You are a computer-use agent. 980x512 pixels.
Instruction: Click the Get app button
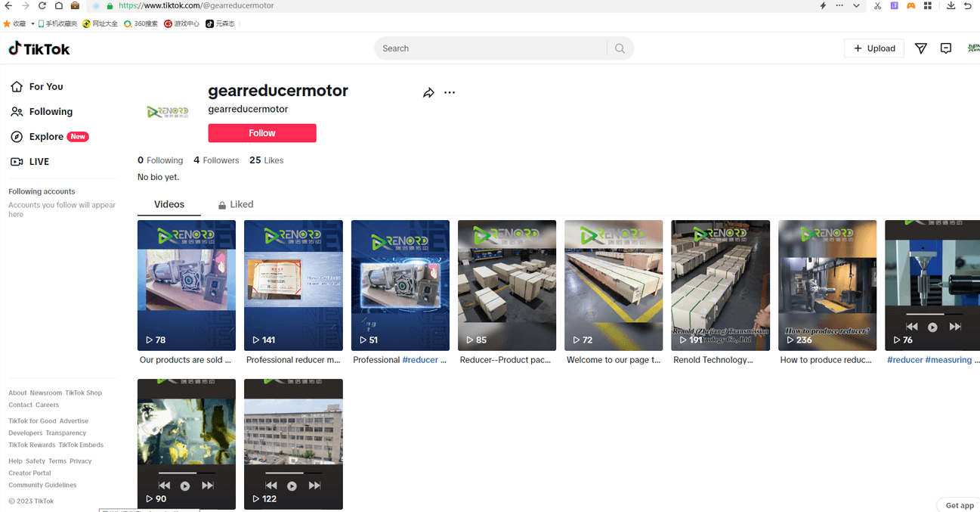959,505
